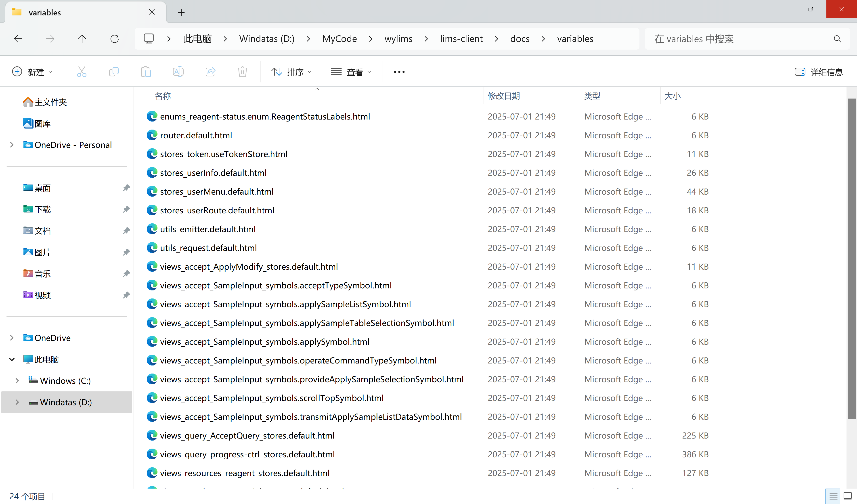Click the Up navigation arrow icon

tap(82, 39)
